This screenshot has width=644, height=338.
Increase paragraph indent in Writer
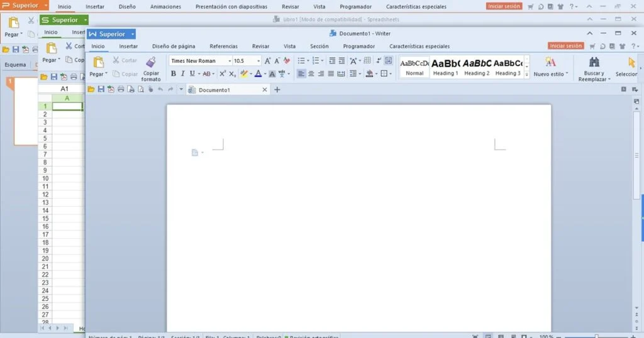point(341,61)
